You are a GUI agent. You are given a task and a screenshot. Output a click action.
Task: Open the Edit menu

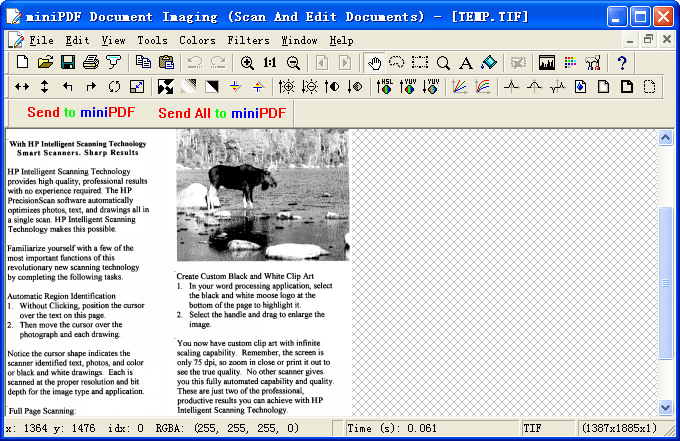(78, 40)
